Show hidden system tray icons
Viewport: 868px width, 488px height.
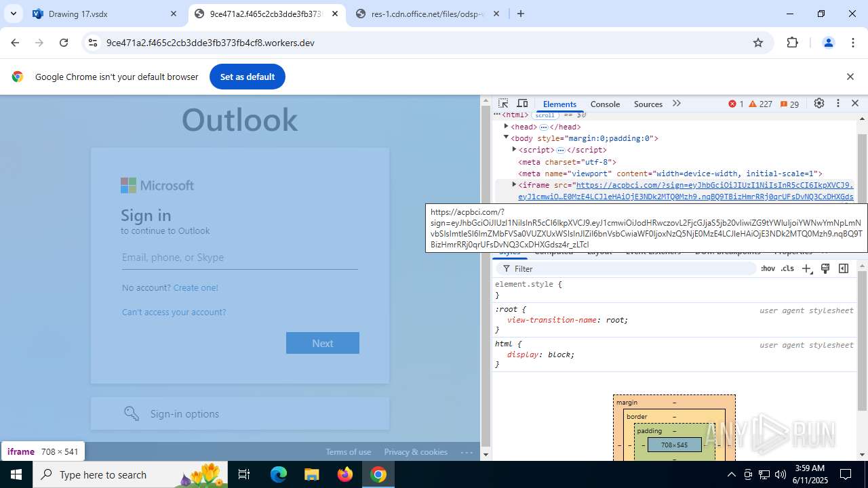731,474
